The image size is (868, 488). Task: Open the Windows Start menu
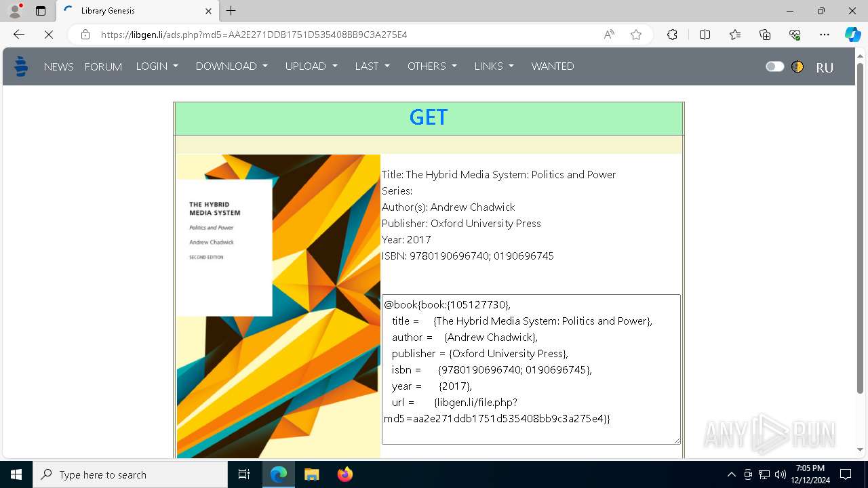[16, 474]
